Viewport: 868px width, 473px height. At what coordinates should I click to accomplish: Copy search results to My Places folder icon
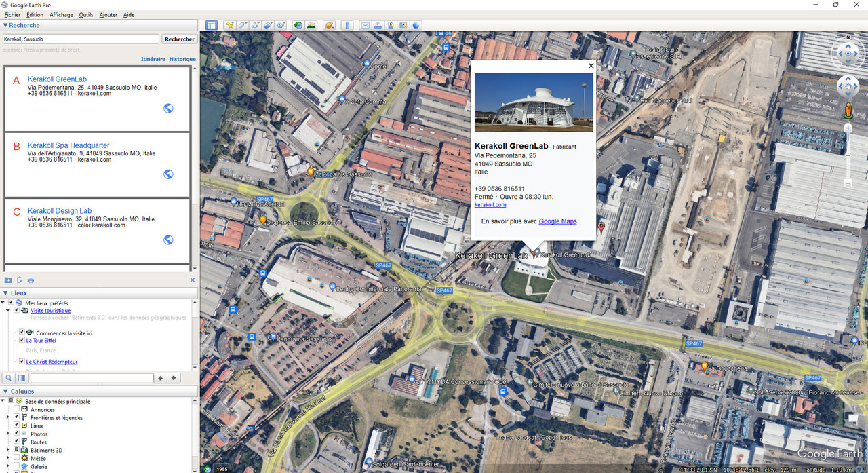coord(8,280)
